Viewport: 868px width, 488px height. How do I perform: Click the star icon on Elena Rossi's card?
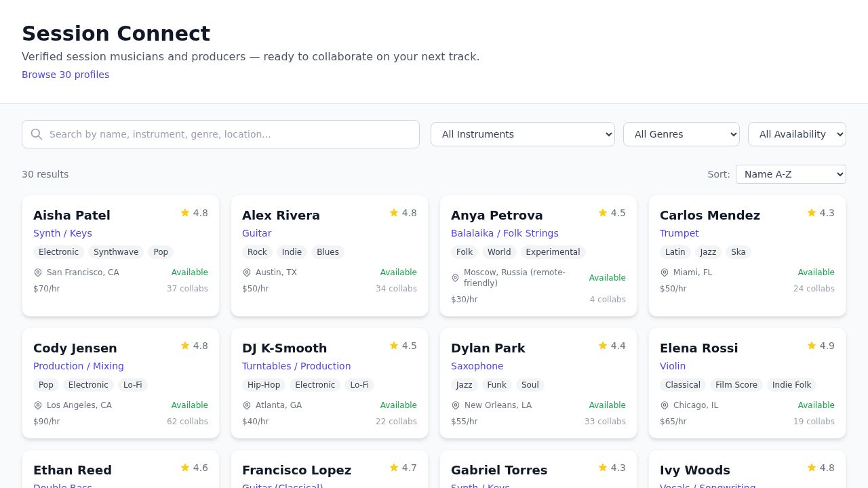pyautogui.click(x=812, y=346)
